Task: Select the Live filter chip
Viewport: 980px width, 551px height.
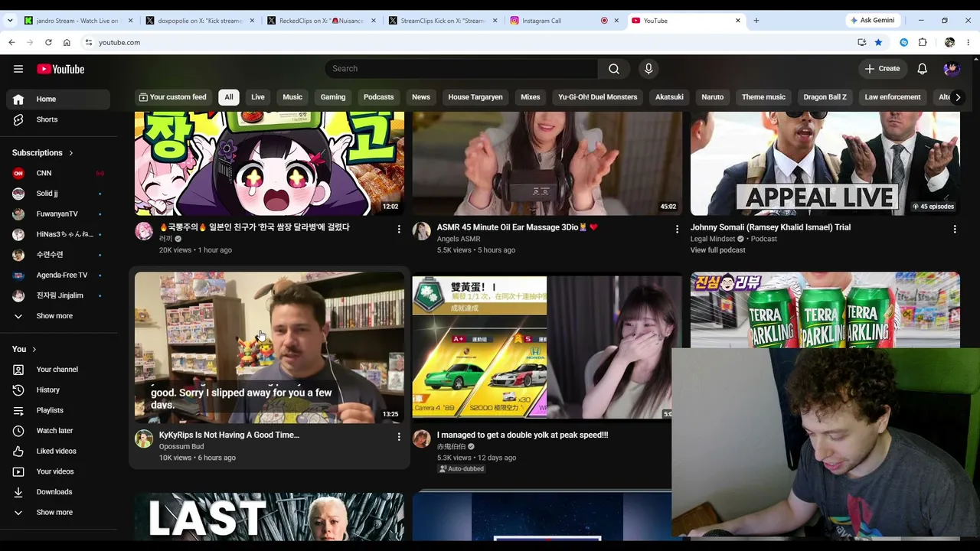Action: coord(258,97)
